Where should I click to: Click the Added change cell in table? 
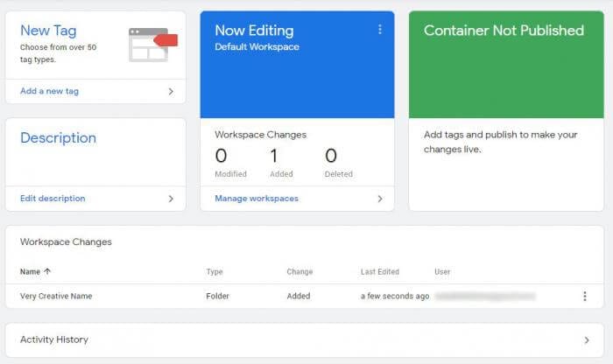pos(299,296)
